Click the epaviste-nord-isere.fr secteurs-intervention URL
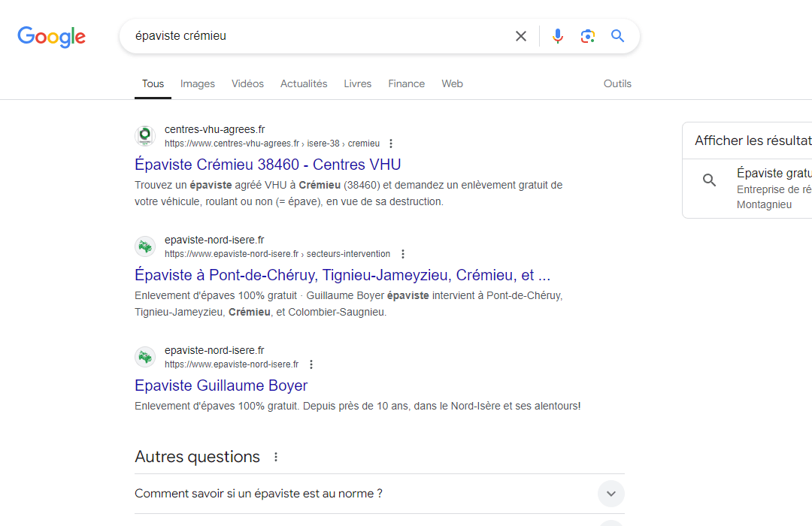 tap(277, 254)
